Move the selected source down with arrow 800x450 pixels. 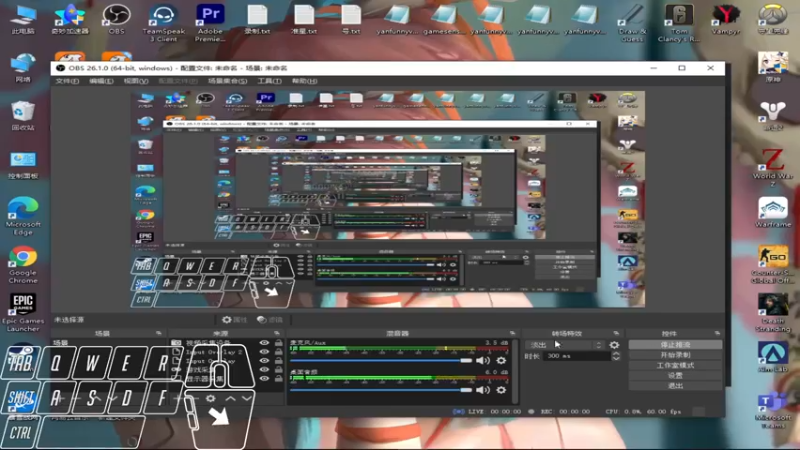[x=246, y=398]
